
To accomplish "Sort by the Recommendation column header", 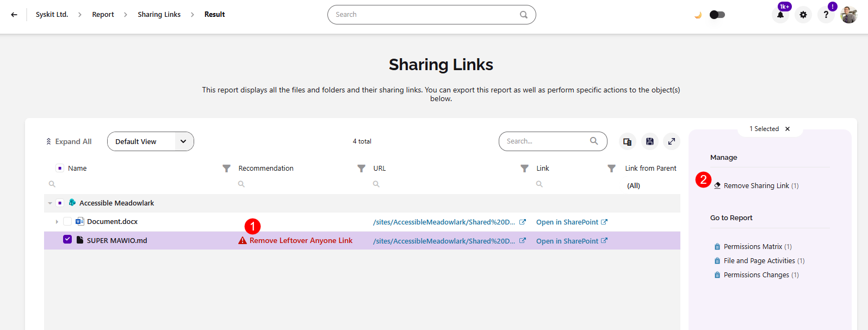I will click(x=266, y=169).
